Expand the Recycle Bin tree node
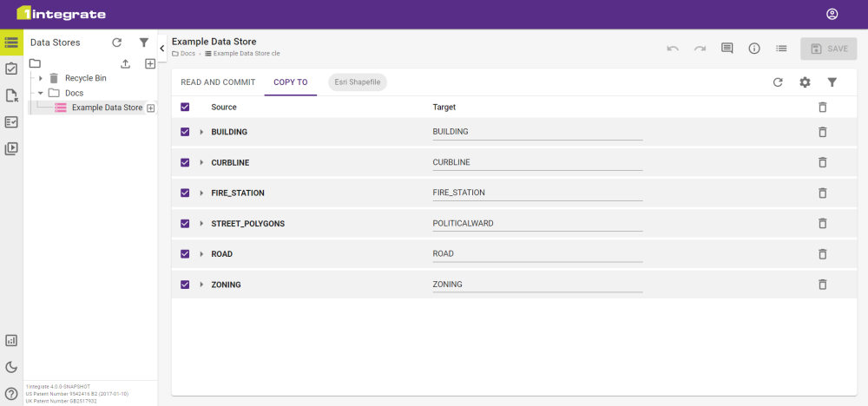The width and height of the screenshot is (868, 406). (41, 78)
